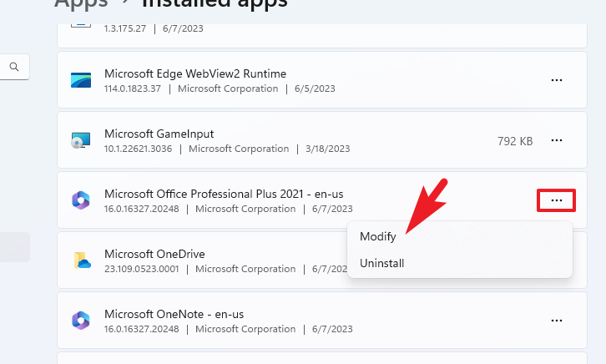This screenshot has width=606, height=364.
Task: Open more options for Office Professional Plus 2021
Action: (557, 200)
